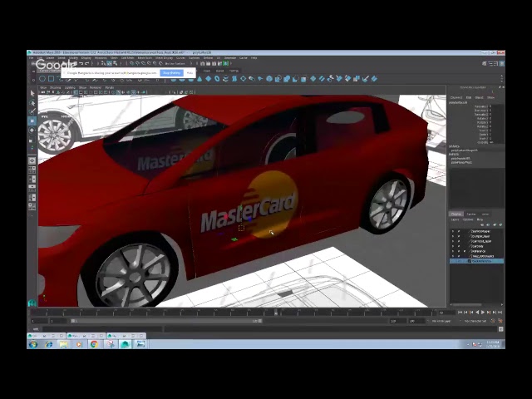
Task: Click Hide on the Hangouts sharing bar
Action: (x=190, y=73)
